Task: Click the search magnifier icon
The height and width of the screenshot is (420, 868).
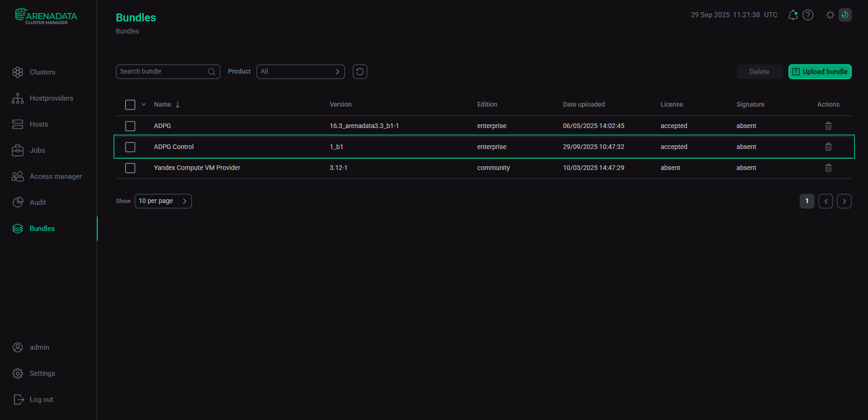Action: pyautogui.click(x=211, y=72)
